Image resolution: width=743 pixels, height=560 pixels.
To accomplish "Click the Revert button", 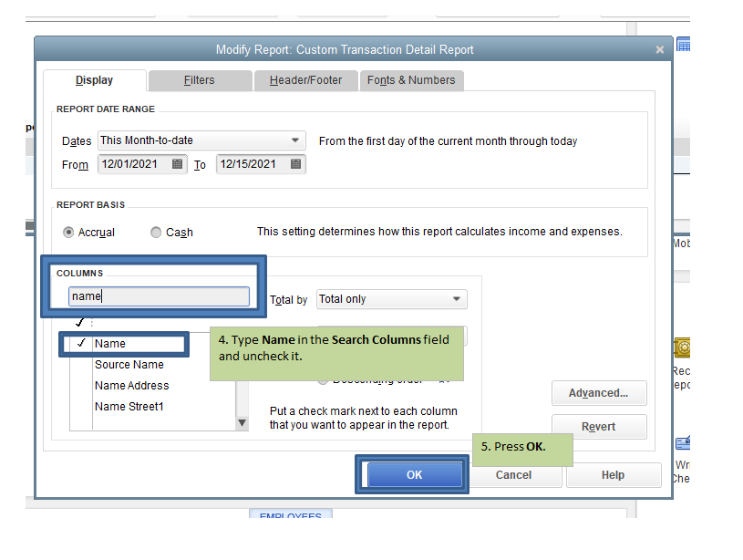I will click(599, 427).
